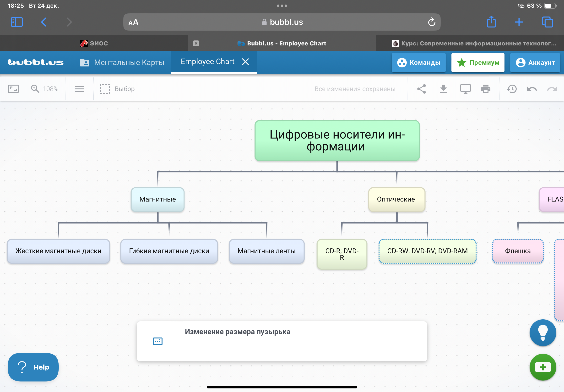Click the Премиум button

click(x=477, y=63)
